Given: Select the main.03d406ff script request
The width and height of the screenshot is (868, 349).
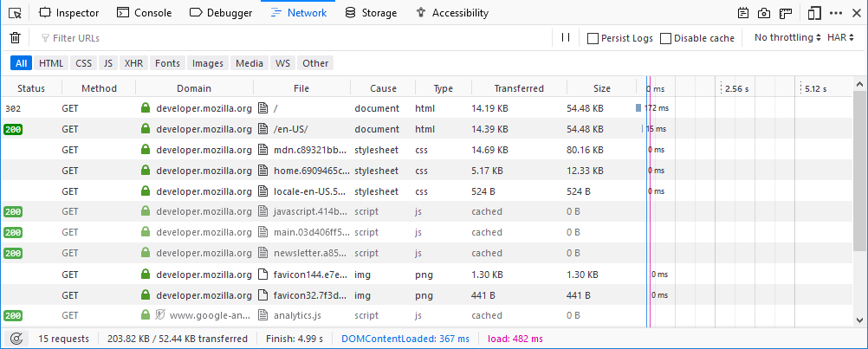Looking at the screenshot, I should click(426, 233).
